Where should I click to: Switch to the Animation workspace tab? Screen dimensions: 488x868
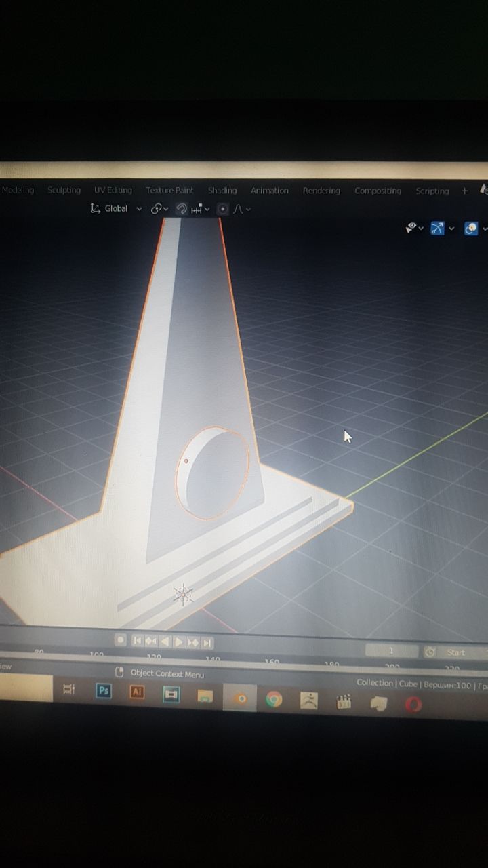(269, 191)
